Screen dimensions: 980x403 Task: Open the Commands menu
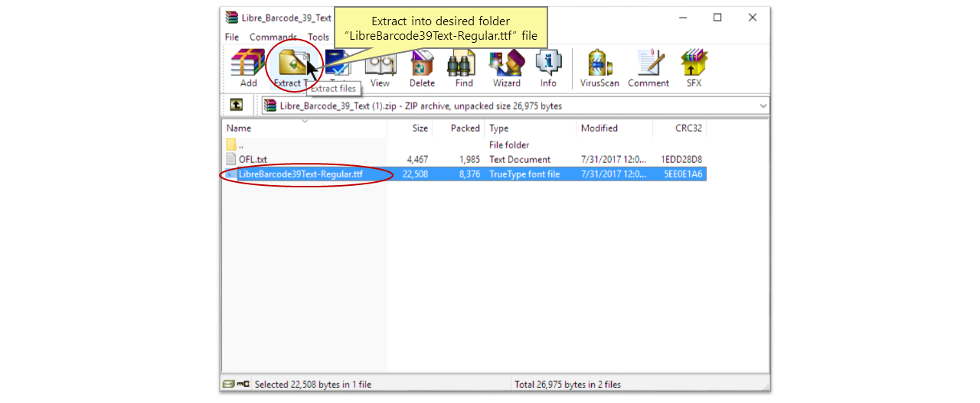[273, 37]
